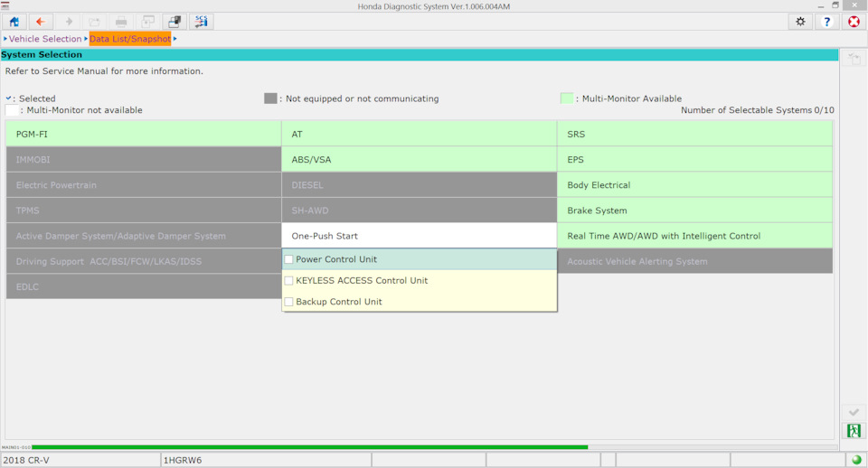Click the Acoustic Vehicle Alerting System tile

coord(694,261)
